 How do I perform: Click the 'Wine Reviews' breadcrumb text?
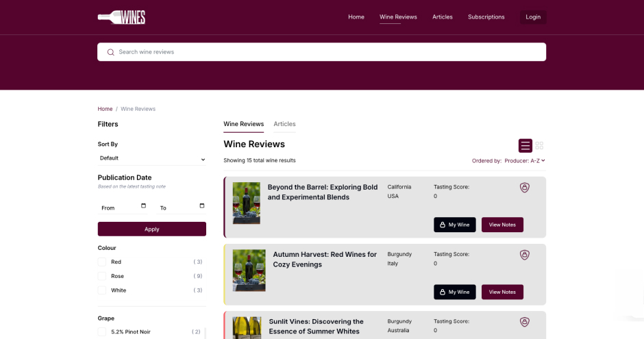(138, 109)
